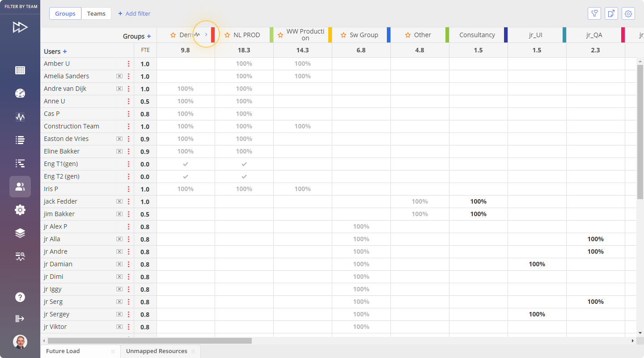
Task: Open the help question mark icon
Action: [x=20, y=297]
